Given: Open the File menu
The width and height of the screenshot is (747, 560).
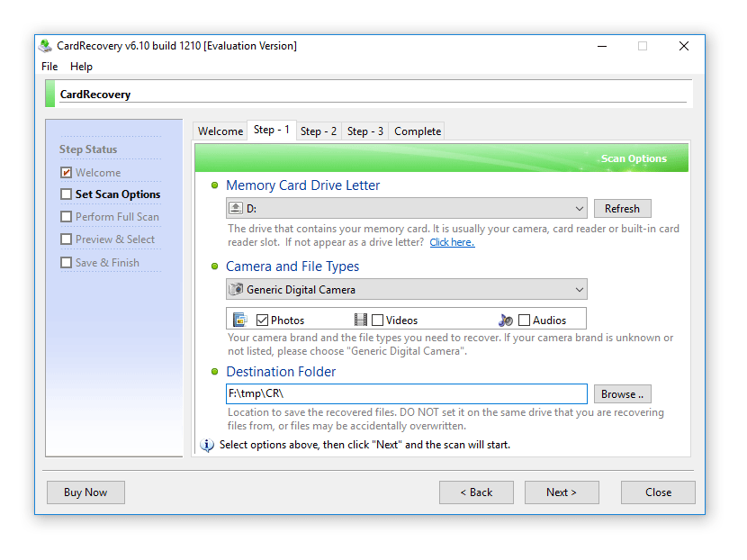Looking at the screenshot, I should [49, 67].
